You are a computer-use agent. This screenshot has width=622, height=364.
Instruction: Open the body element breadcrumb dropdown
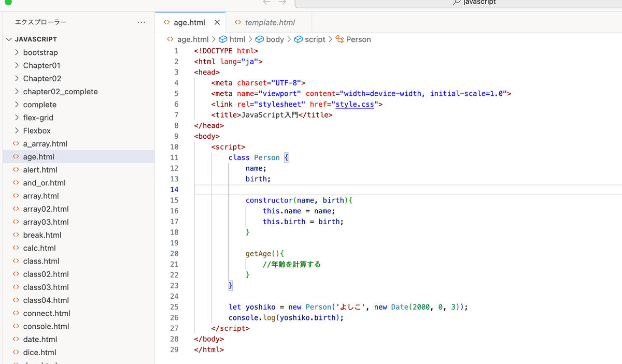pyautogui.click(x=275, y=39)
